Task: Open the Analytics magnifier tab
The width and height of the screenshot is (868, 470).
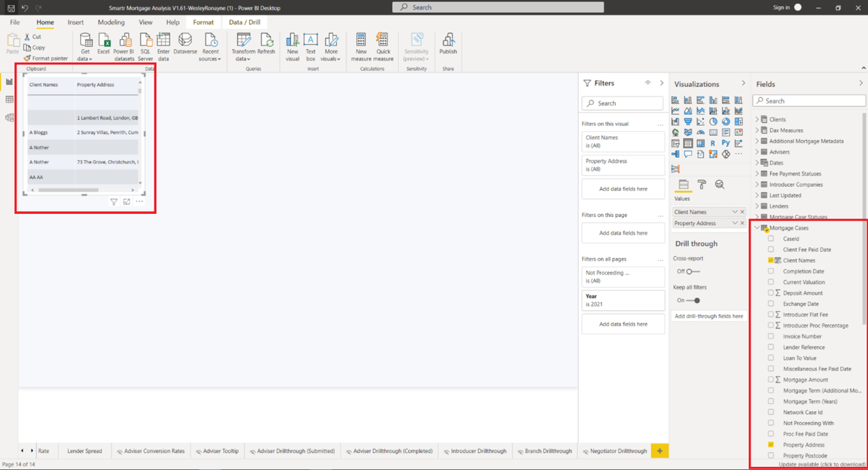Action: [x=719, y=184]
